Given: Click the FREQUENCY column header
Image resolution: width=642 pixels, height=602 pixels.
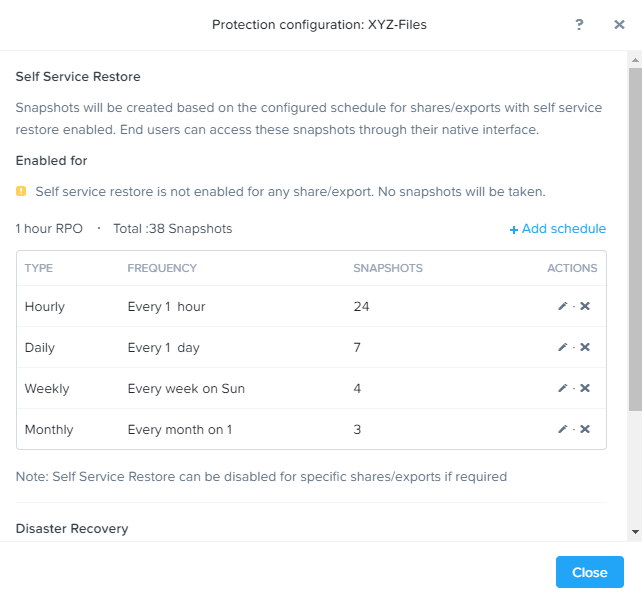Looking at the screenshot, I should coord(162,268).
